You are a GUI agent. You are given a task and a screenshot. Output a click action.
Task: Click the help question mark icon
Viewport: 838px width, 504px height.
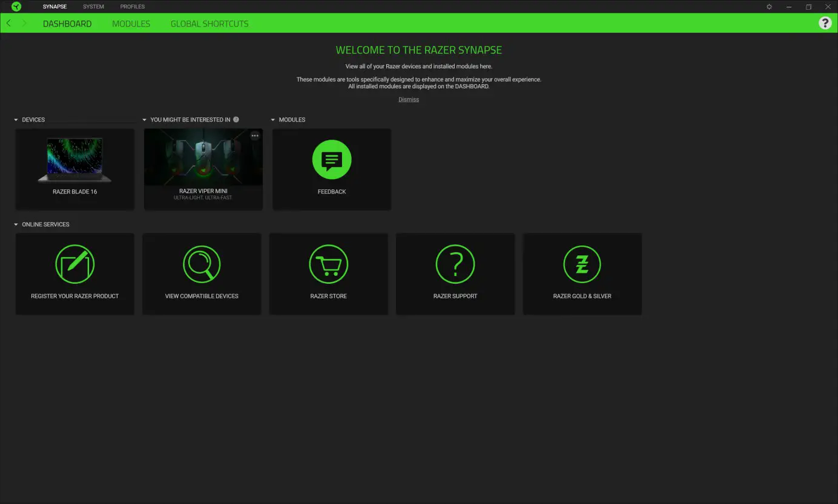tap(825, 22)
